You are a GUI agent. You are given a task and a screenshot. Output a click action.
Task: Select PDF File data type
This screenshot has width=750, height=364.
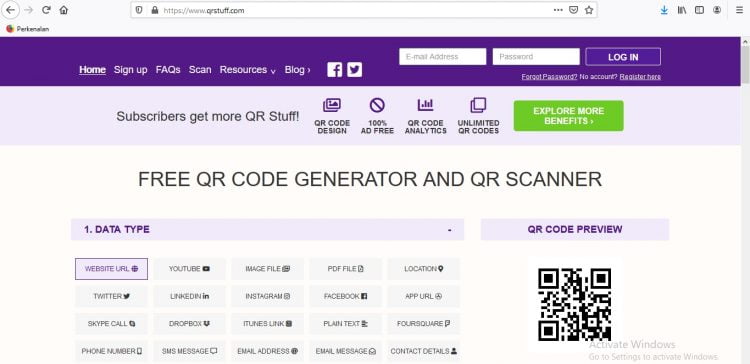point(345,269)
